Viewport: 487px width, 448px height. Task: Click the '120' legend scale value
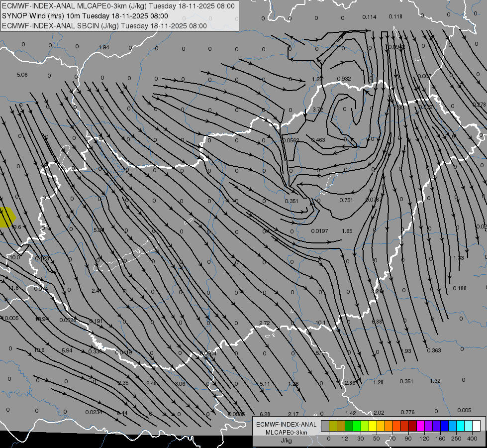pos(424,439)
